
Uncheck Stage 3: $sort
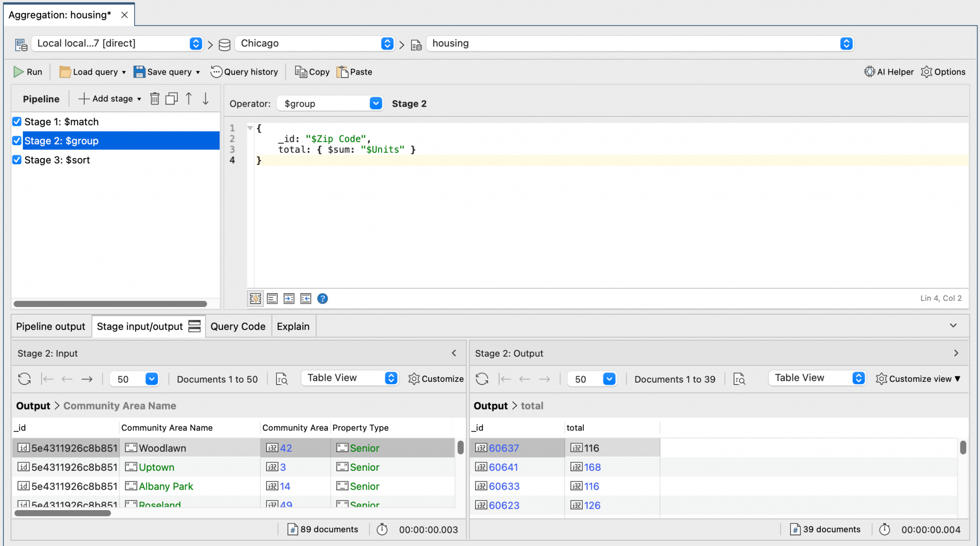[17, 159]
